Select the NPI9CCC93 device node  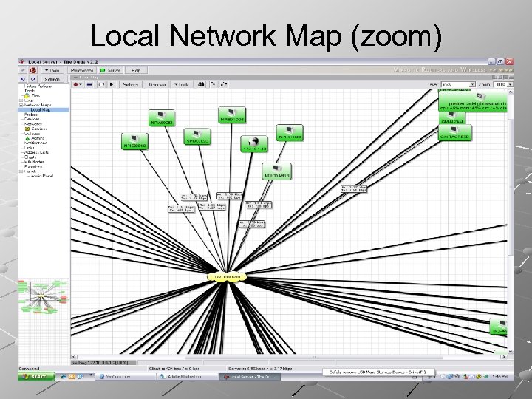point(197,137)
